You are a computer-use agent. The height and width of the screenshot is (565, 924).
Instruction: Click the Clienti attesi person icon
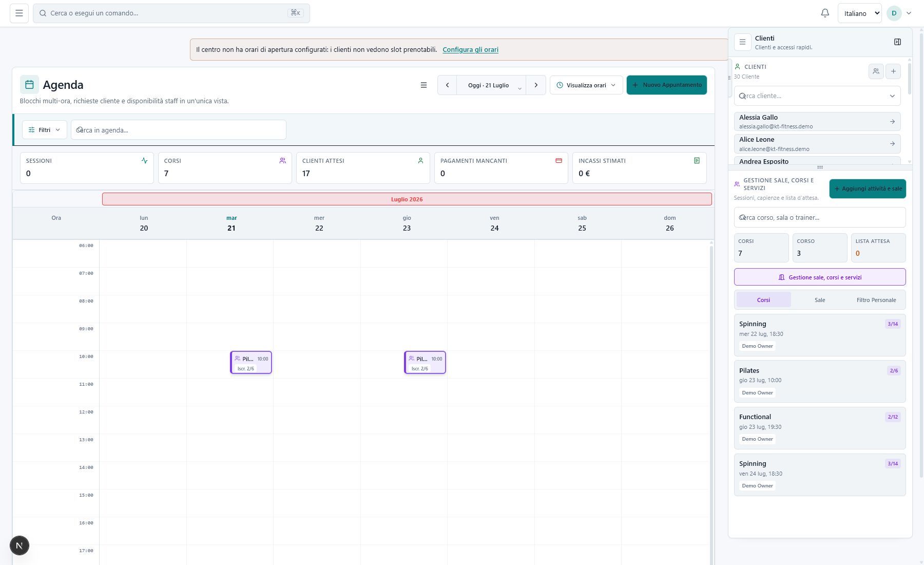(x=420, y=161)
